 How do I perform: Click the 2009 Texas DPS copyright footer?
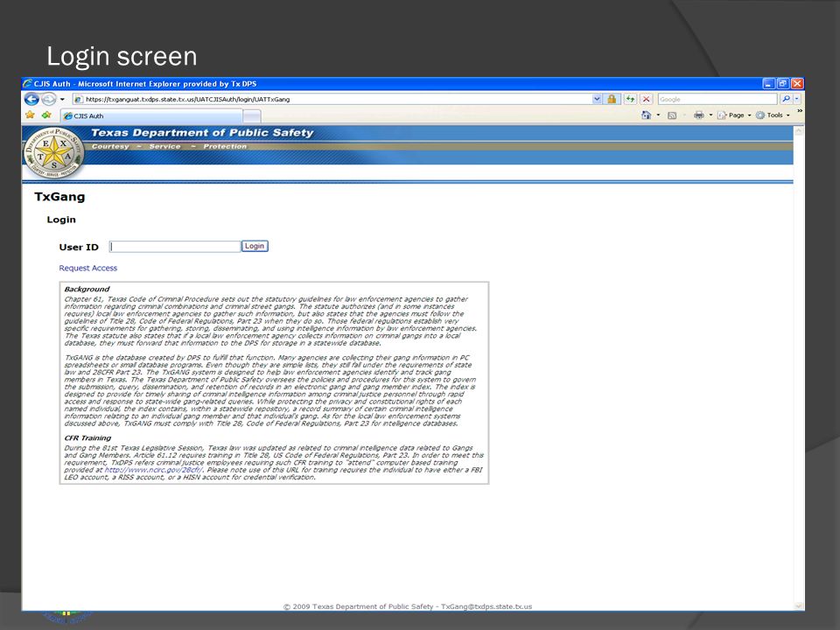click(407, 606)
